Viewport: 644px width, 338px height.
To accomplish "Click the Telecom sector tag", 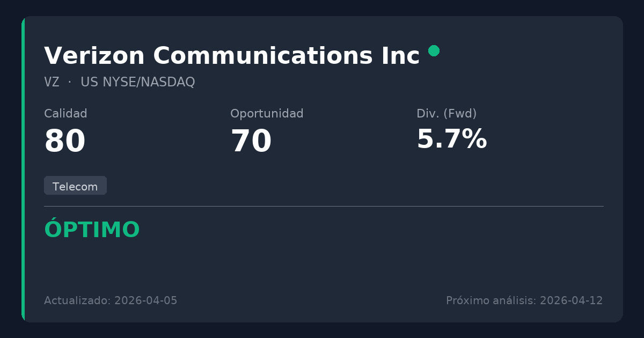I will click(x=75, y=187).
